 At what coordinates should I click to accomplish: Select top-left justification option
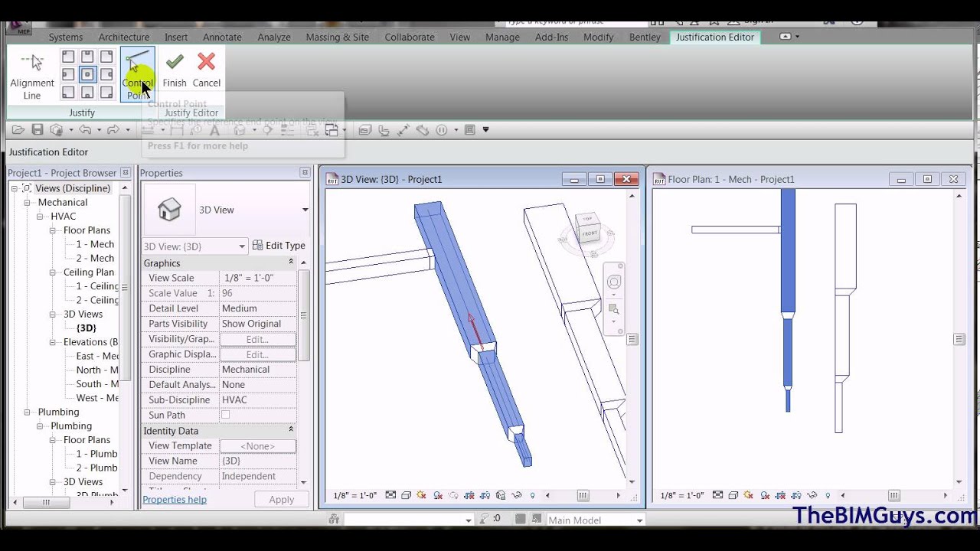[68, 57]
